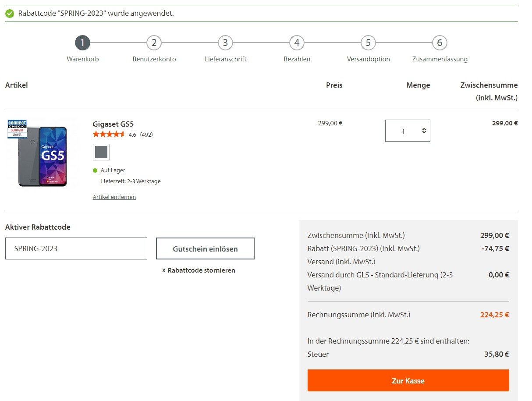The height and width of the screenshot is (401, 532).
Task: Click the SPRING-2023 discount code field
Action: (76, 248)
